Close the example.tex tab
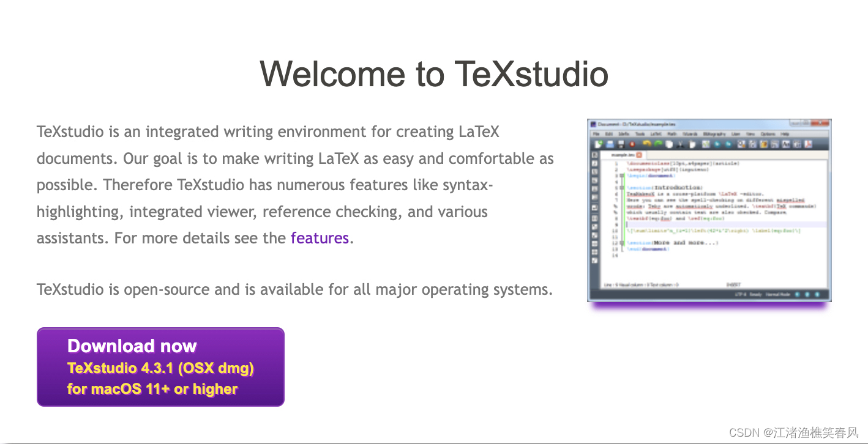Screen dimensions: 868x444 point(638,155)
